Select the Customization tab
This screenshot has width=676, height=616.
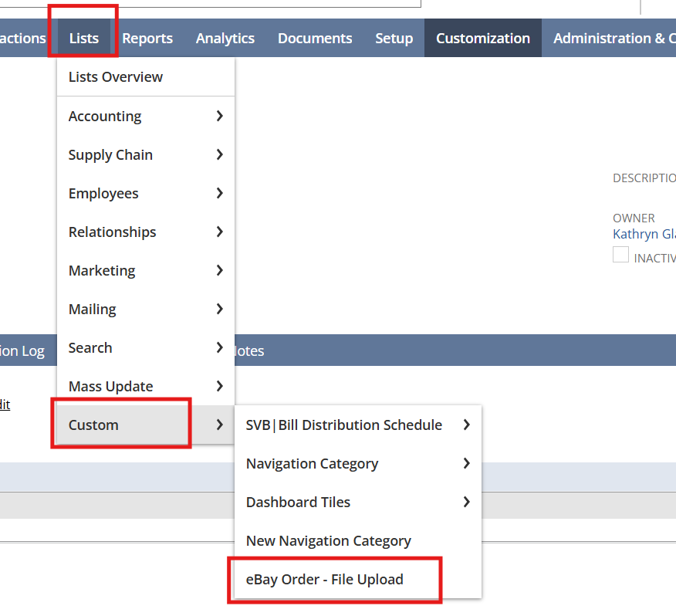[482, 38]
